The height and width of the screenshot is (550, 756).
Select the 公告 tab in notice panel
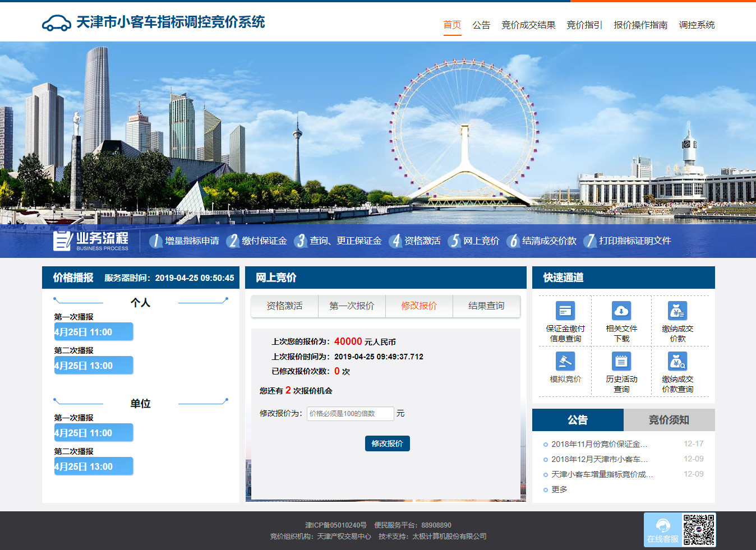pyautogui.click(x=578, y=420)
